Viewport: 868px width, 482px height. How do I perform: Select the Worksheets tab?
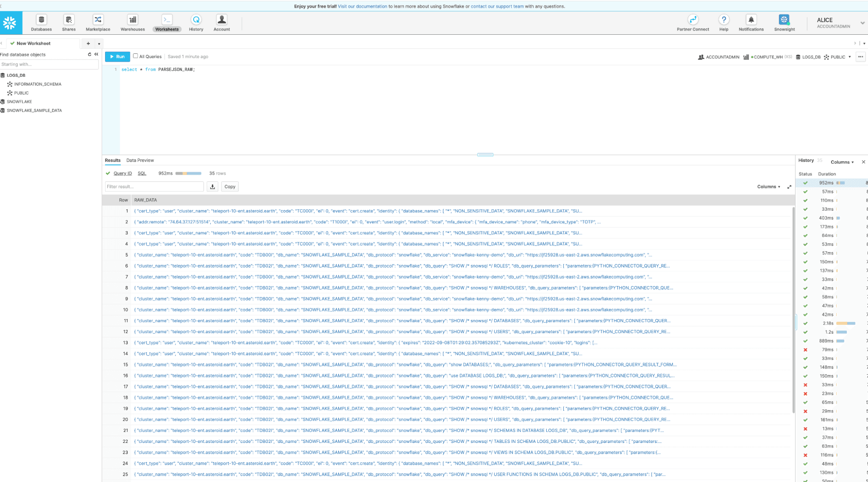coord(167,23)
